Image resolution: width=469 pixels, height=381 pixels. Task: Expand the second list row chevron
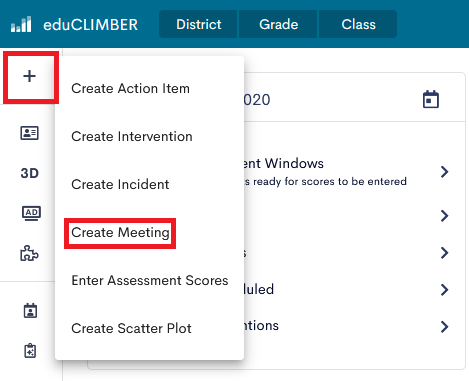[444, 216]
